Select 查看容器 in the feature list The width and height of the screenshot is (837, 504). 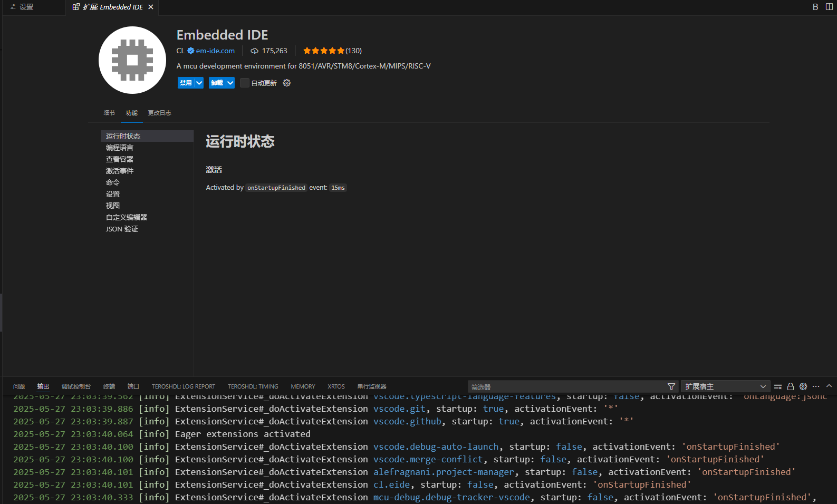[x=147, y=159]
